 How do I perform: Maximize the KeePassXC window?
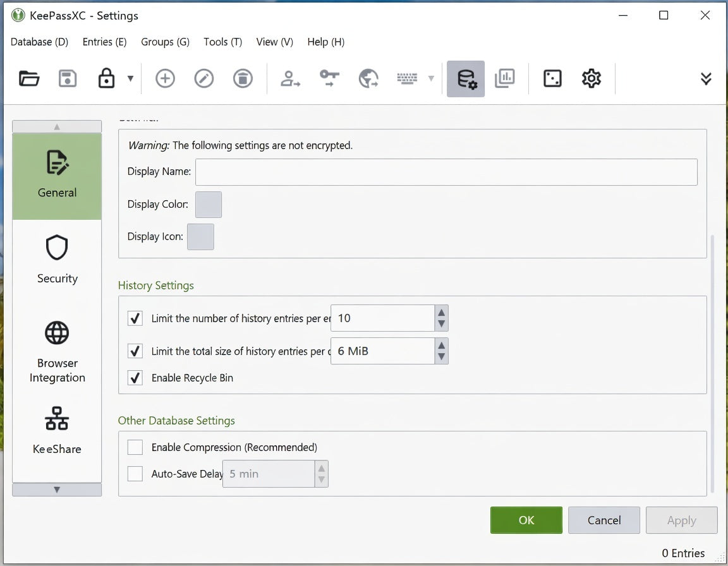point(664,15)
